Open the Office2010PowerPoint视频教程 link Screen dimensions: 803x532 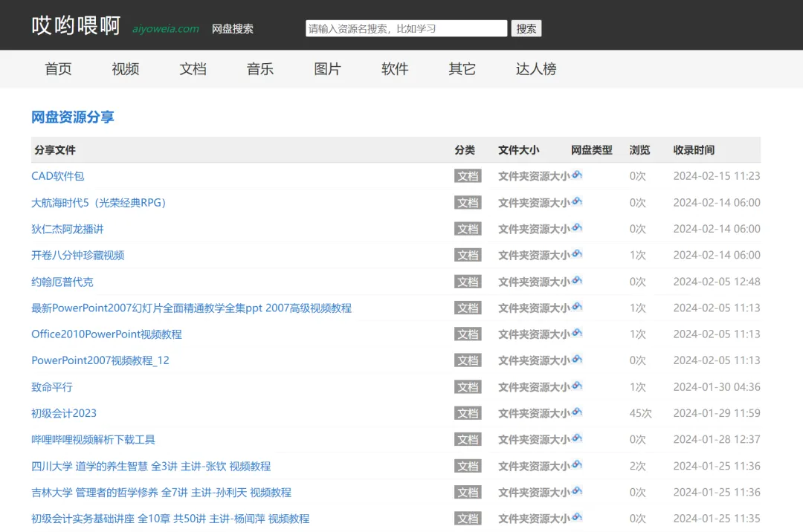(106, 334)
